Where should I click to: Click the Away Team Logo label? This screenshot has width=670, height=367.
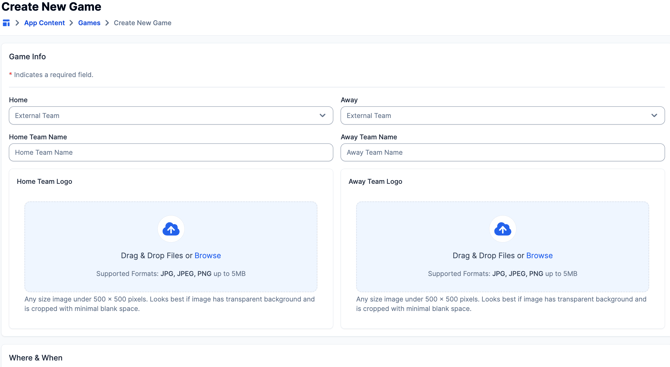375,182
